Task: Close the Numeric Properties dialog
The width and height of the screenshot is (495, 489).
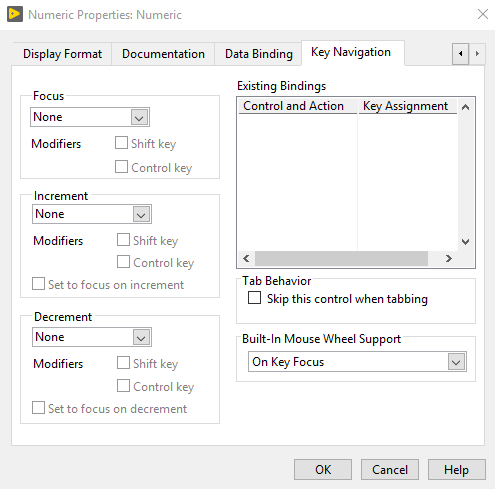Action: coord(483,14)
